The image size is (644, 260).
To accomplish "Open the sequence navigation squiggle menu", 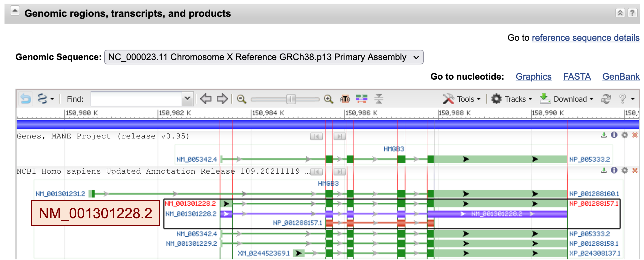I will (45, 99).
